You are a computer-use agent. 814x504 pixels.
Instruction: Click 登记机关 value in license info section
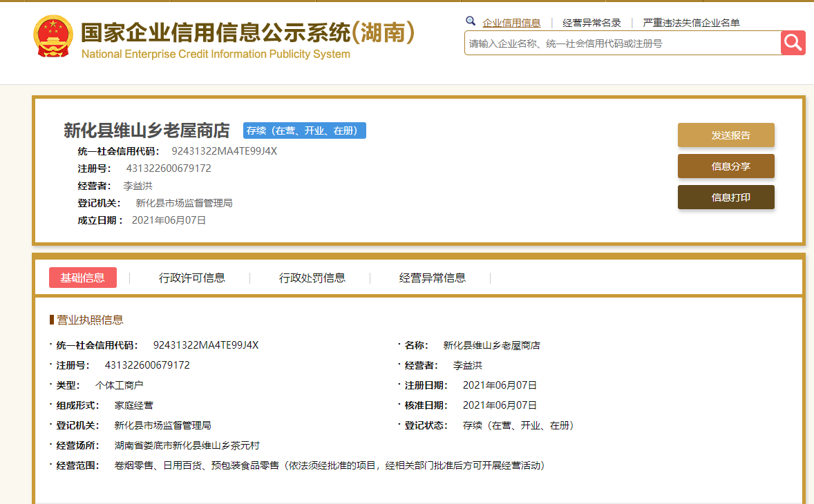click(x=162, y=426)
